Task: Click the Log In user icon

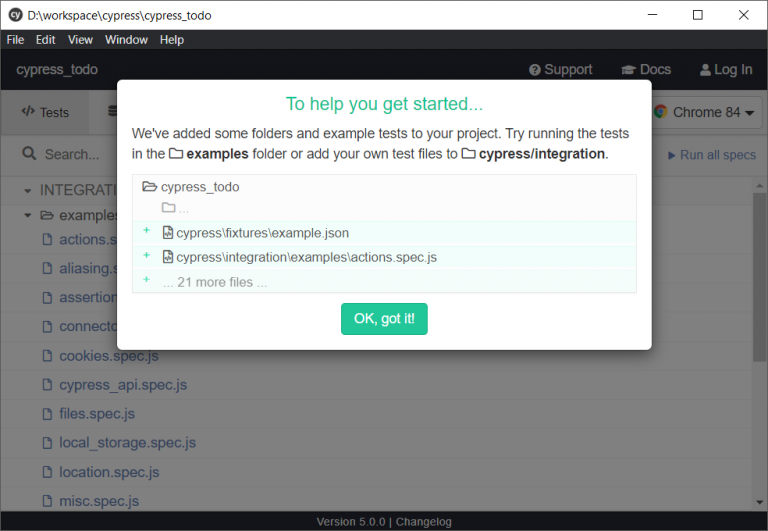Action: (x=705, y=70)
